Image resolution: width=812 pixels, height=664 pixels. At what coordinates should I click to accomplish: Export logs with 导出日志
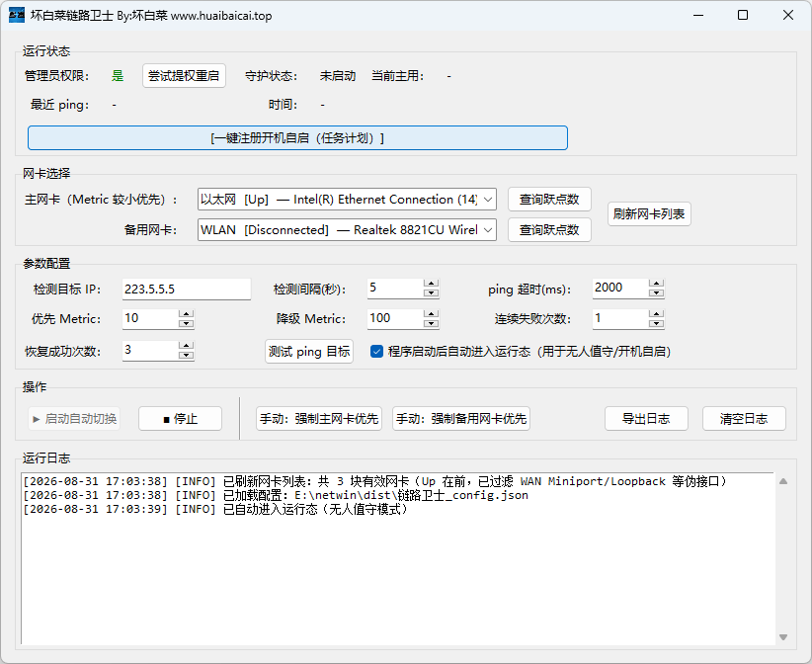click(646, 419)
